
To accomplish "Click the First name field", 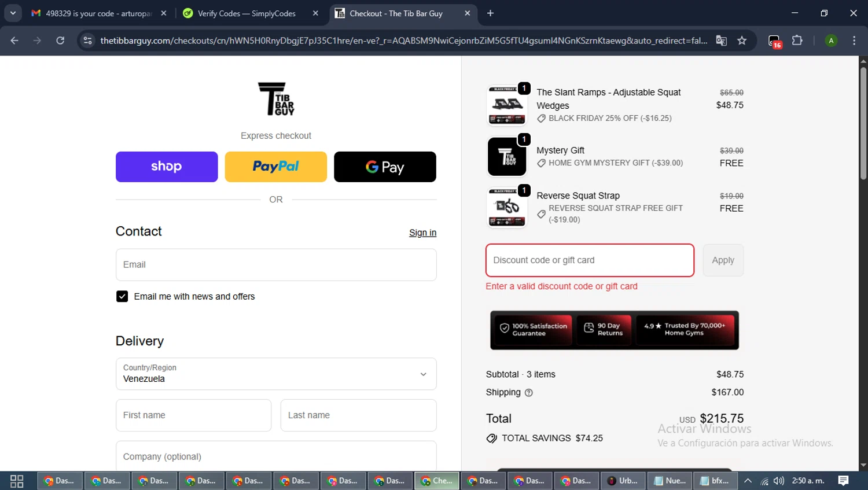I will (x=193, y=415).
